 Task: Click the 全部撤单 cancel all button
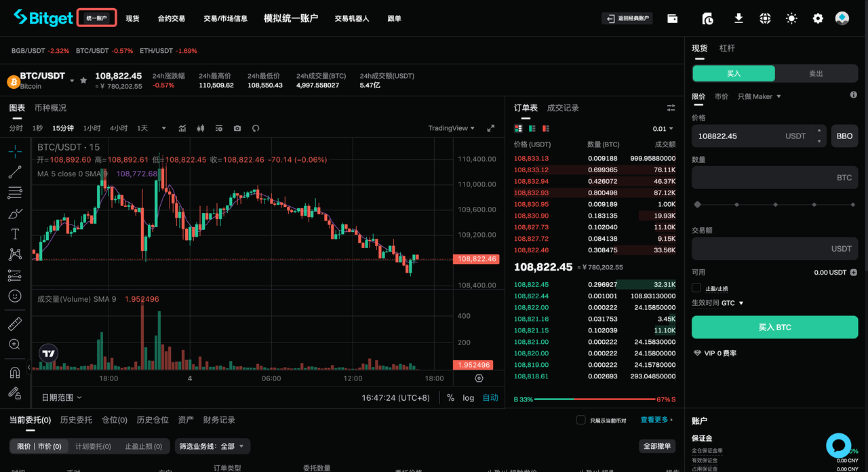657,446
